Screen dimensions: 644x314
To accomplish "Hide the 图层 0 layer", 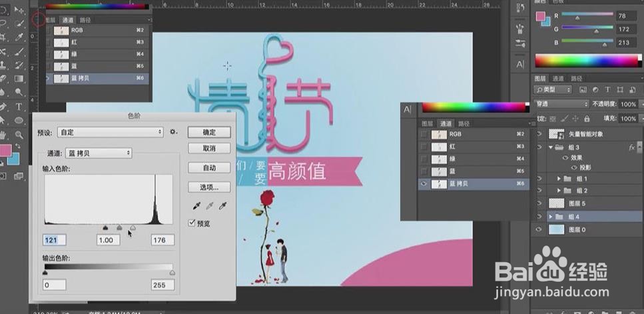I will [x=539, y=230].
